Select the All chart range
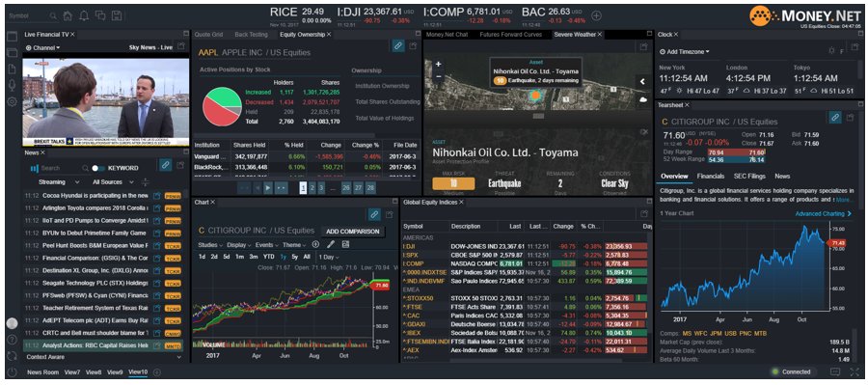The width and height of the screenshot is (868, 385). click(x=307, y=257)
